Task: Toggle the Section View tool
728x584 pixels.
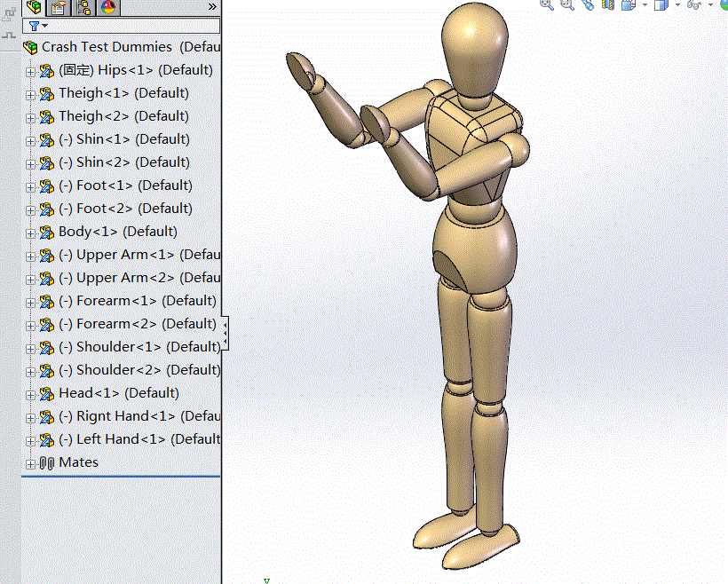Action: coord(608,4)
